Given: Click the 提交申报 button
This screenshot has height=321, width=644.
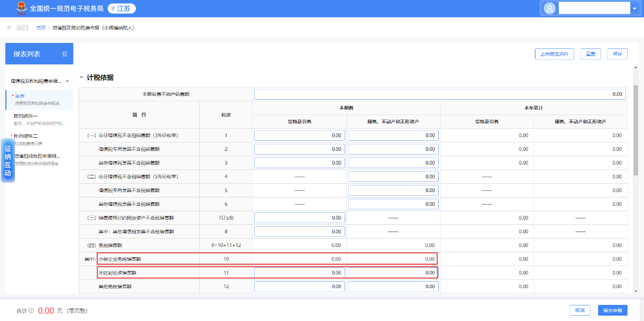Looking at the screenshot, I should tap(612, 310).
